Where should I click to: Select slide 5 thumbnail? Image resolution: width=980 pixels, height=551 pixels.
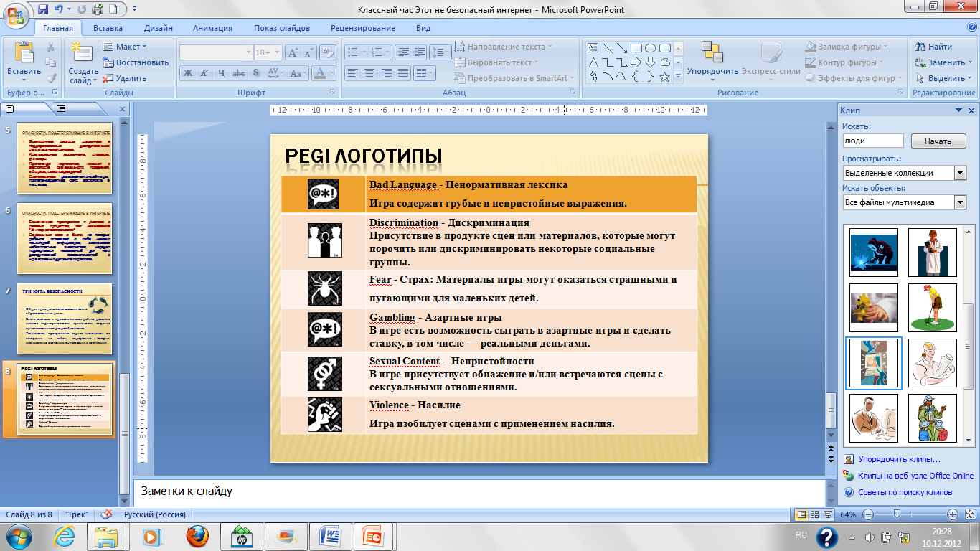coord(65,157)
